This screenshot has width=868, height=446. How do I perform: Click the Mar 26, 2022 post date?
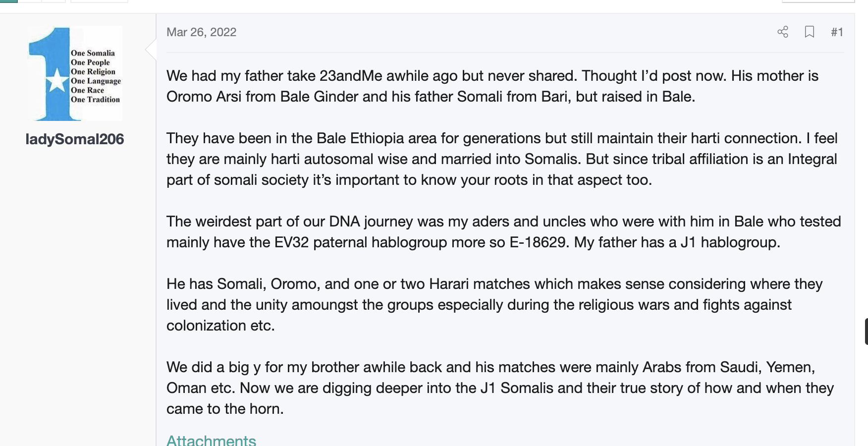coord(201,32)
